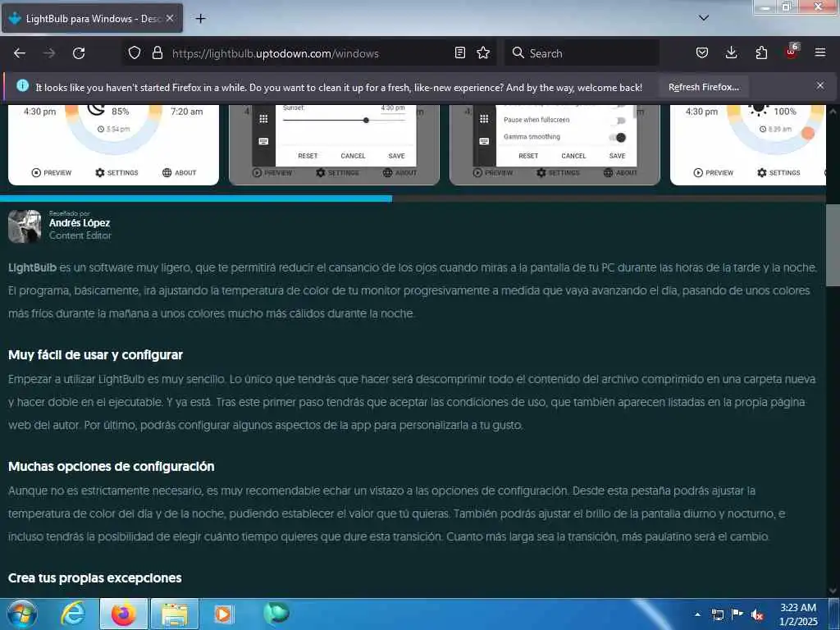Reload the page with refresh icon
Image resolution: width=840 pixels, height=630 pixels.
tap(79, 53)
